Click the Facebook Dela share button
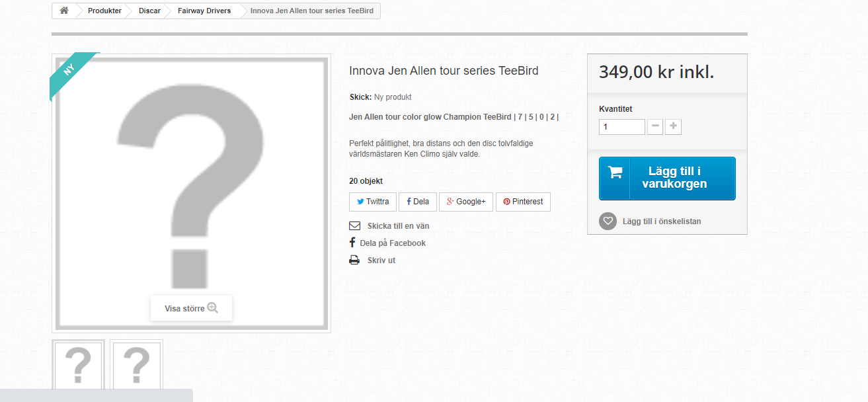This screenshot has height=402, width=868. click(418, 202)
